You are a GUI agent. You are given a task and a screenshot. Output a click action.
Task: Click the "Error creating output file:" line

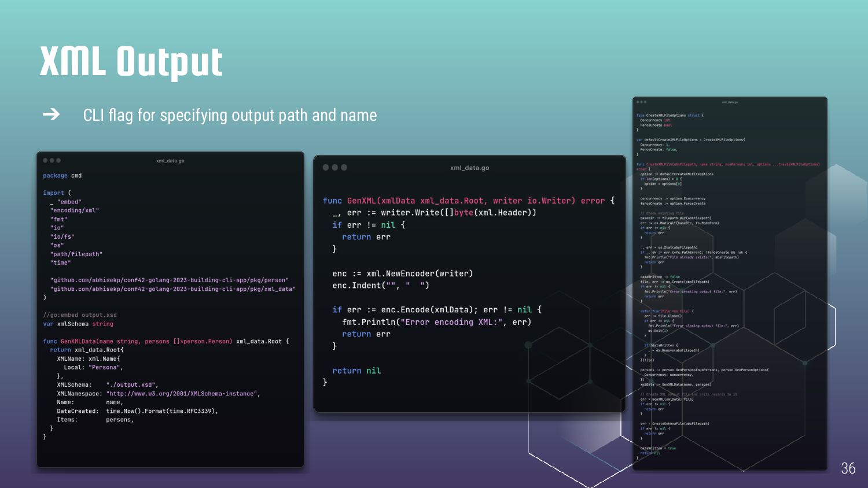tap(690, 292)
